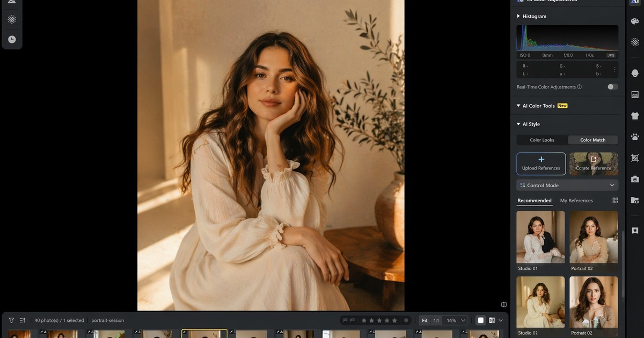Viewport: 644px width, 338px height.
Task: Open the t-shirt clothing tool icon
Action: 635,116
